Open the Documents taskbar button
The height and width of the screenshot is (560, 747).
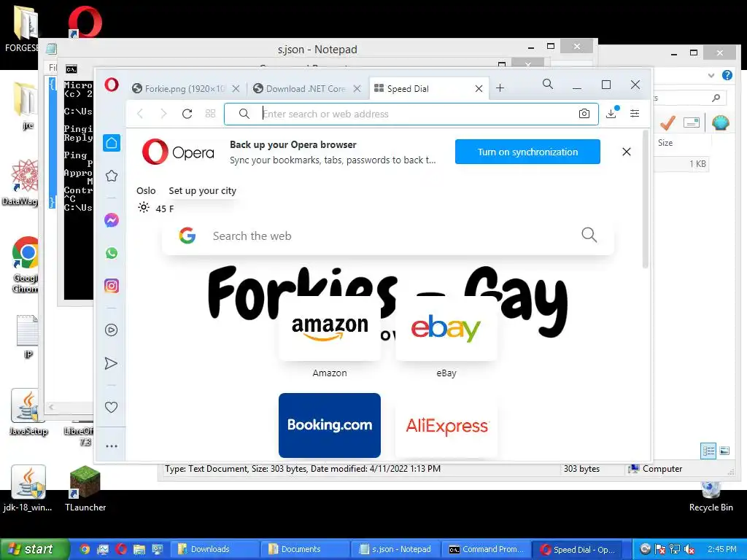point(305,549)
